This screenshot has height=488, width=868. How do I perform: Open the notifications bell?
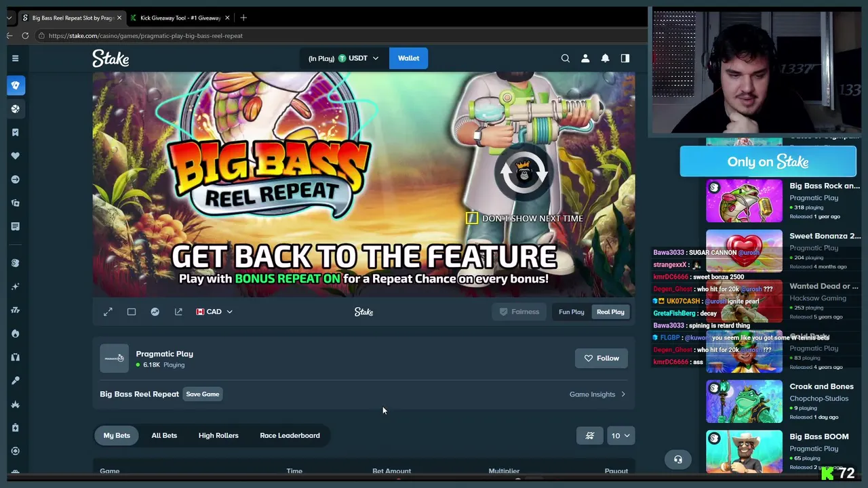coord(605,58)
